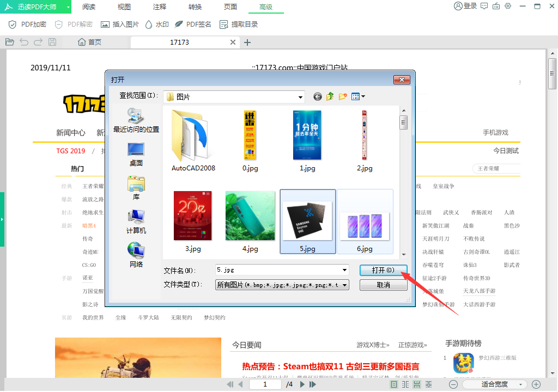Open the PDF签名 signature tool
Screen dimensions: 558x392
[x=192, y=24]
